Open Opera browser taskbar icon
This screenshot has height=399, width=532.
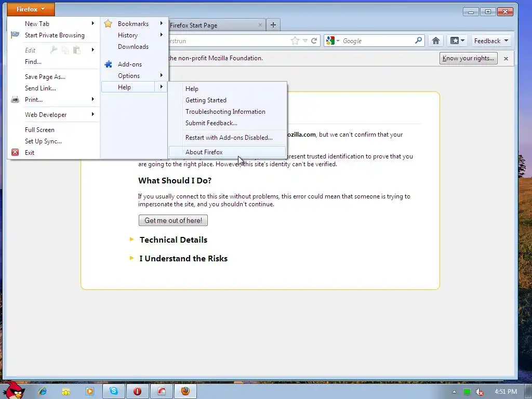[137, 391]
